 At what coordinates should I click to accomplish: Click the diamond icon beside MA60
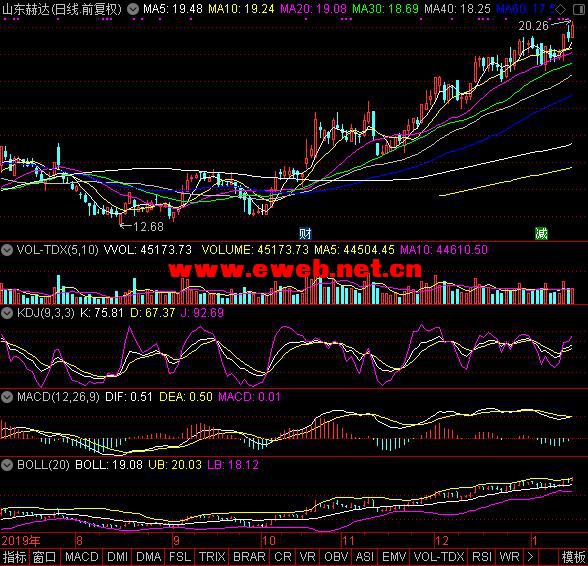click(x=561, y=9)
